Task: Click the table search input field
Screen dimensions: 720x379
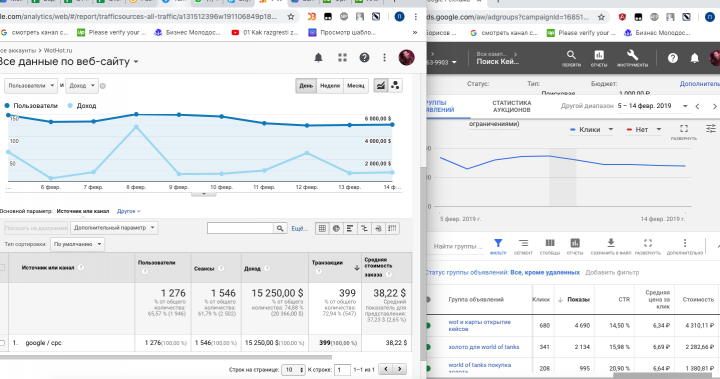Action: tap(240, 228)
